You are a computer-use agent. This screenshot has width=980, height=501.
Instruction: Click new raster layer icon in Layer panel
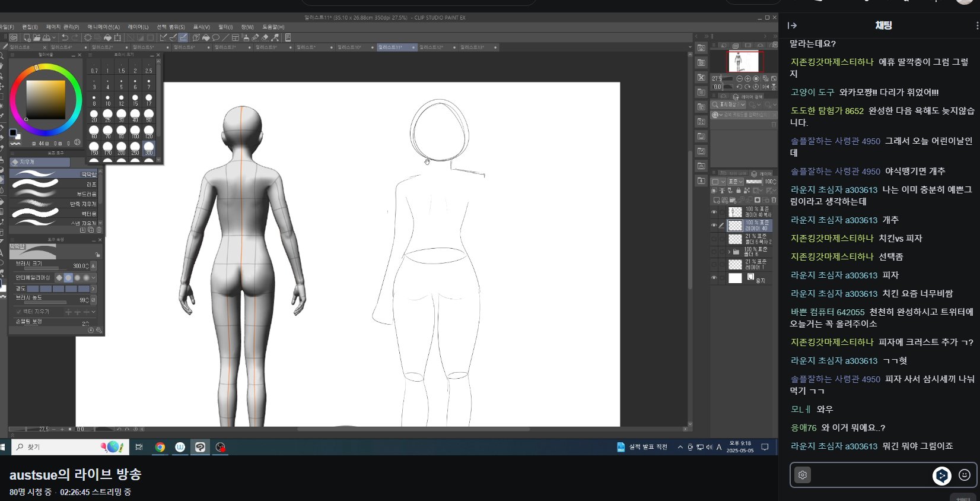(x=716, y=200)
